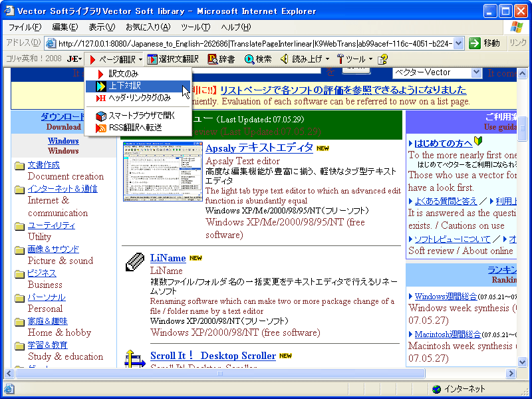Click the パーソナル folder icon

click(20, 298)
